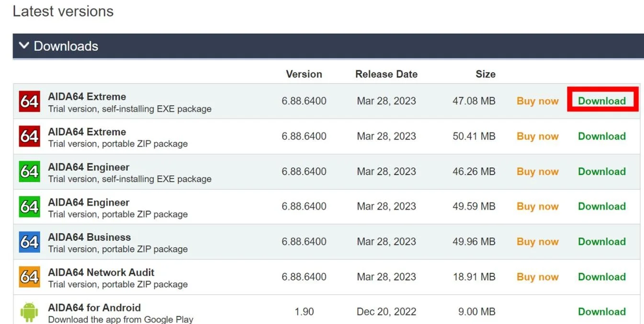Download AIDA64 Business portable ZIP
The image size is (644, 324).
pyautogui.click(x=602, y=242)
